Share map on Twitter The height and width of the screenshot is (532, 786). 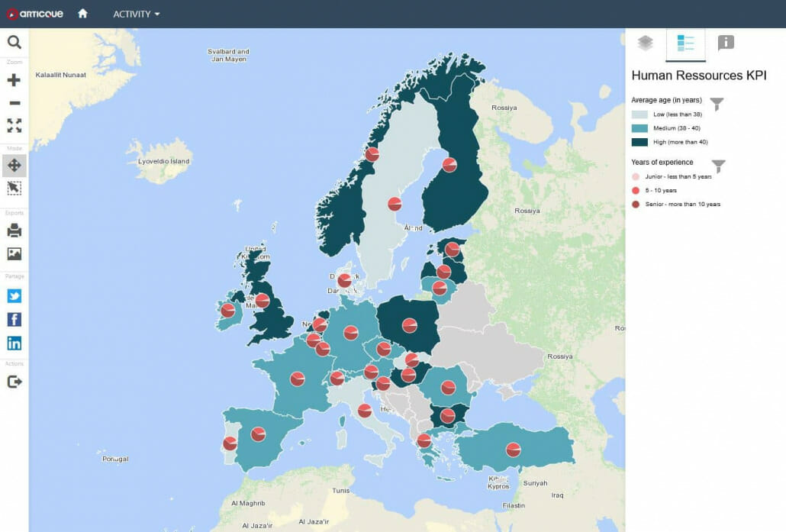[14, 296]
